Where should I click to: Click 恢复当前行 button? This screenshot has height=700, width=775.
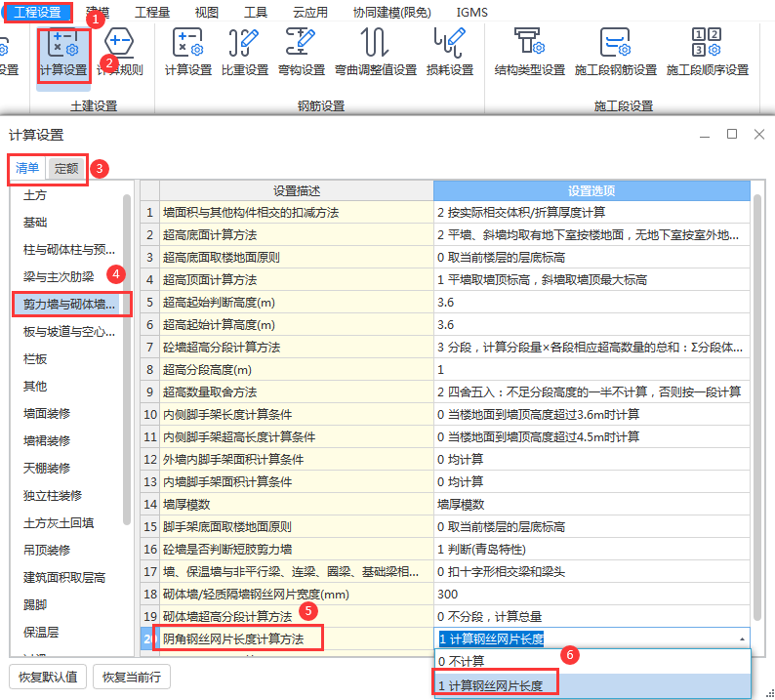(132, 677)
